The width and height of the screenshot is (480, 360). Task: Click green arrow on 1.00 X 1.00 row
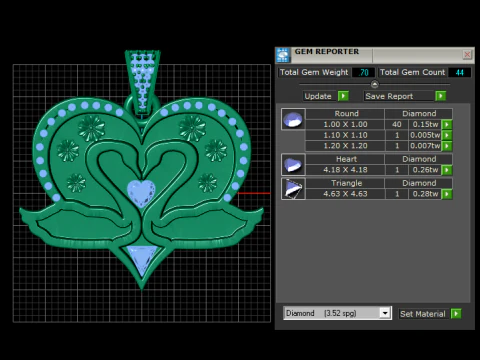[x=447, y=124]
